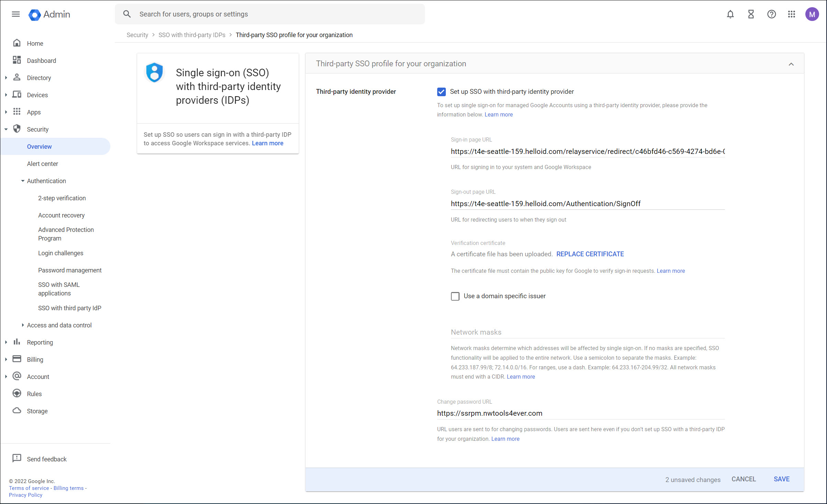The height and width of the screenshot is (504, 827).
Task: Click SAVE to apply changes
Action: coord(782,479)
